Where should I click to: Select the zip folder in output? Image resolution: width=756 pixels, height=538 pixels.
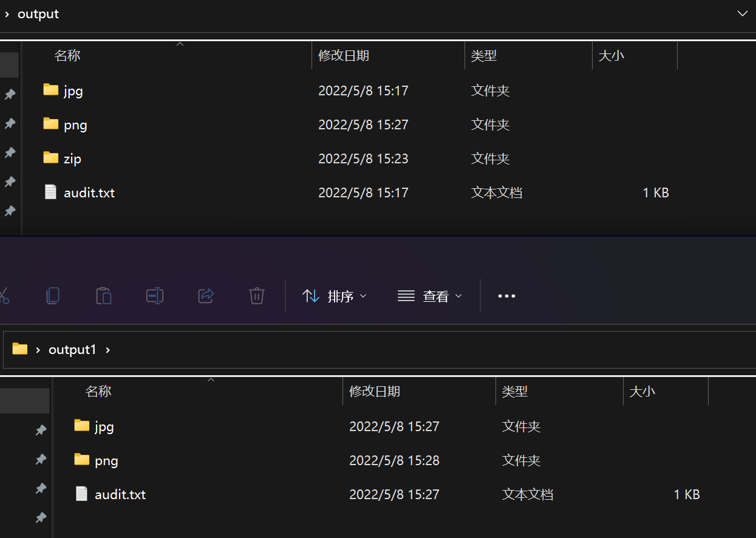click(72, 158)
